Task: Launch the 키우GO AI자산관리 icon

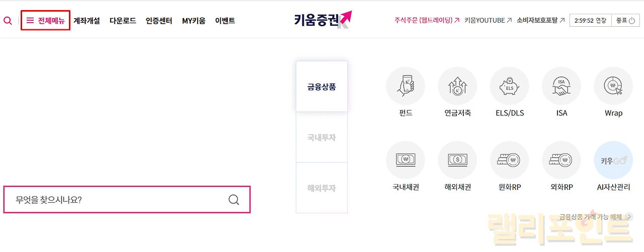Action: click(613, 160)
